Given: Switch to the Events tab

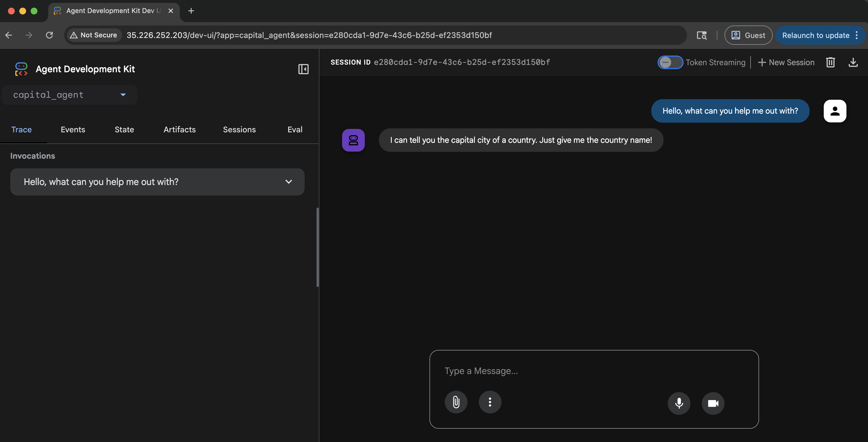Looking at the screenshot, I should pos(73,129).
